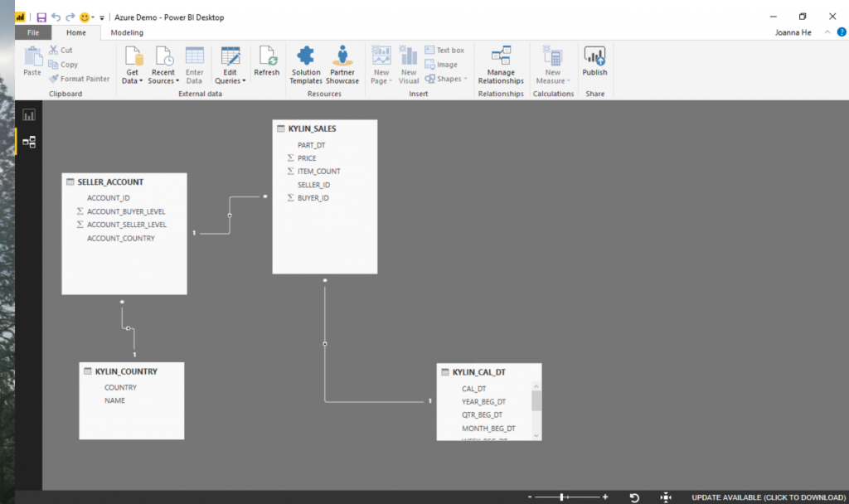Select the Format Painter tool
Image resolution: width=849 pixels, height=504 pixels.
point(79,79)
